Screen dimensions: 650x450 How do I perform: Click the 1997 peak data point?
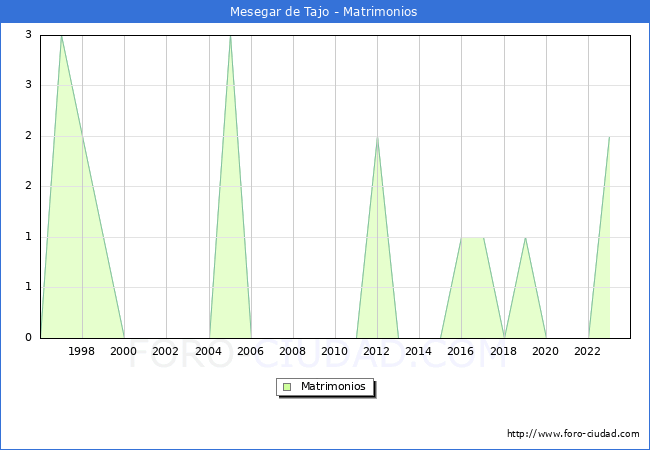pos(61,36)
